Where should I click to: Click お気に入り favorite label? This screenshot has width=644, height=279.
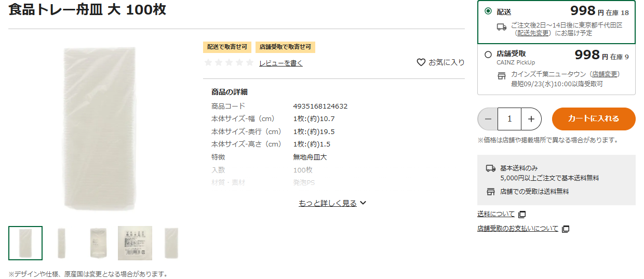coord(447,62)
